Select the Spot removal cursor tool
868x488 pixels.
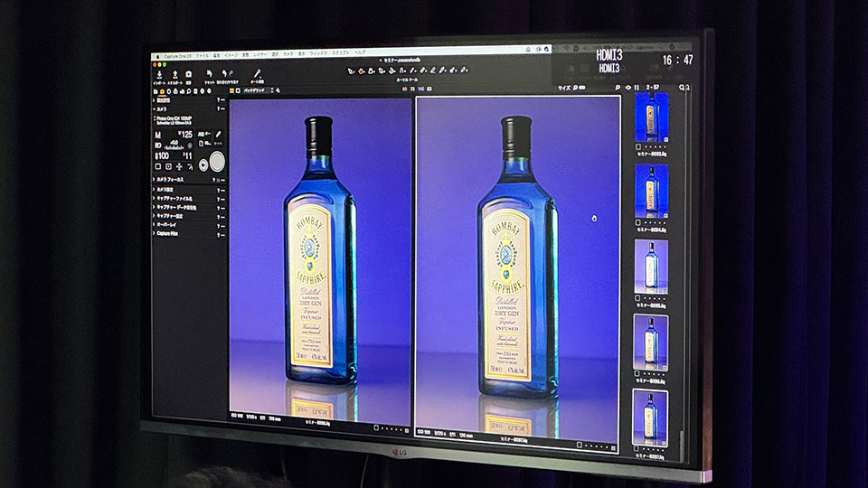(413, 70)
